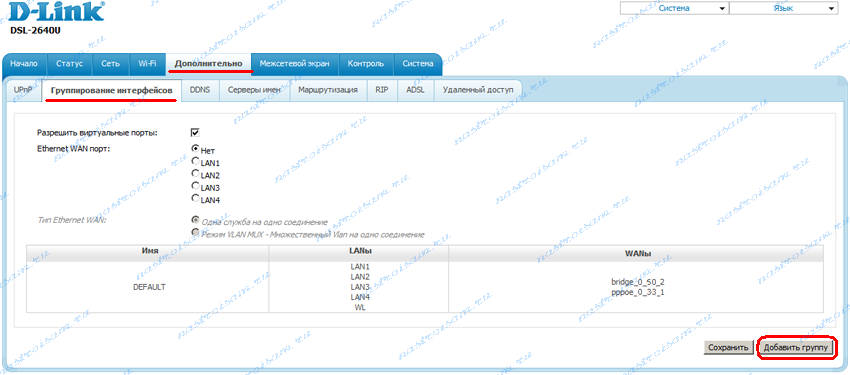
Task: Click the Добавить группу button
Action: (796, 347)
